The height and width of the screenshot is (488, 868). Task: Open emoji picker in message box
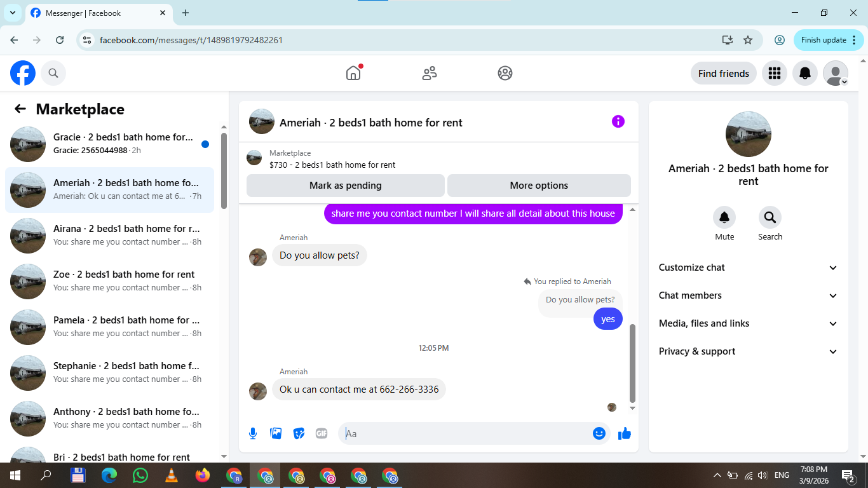(x=599, y=433)
